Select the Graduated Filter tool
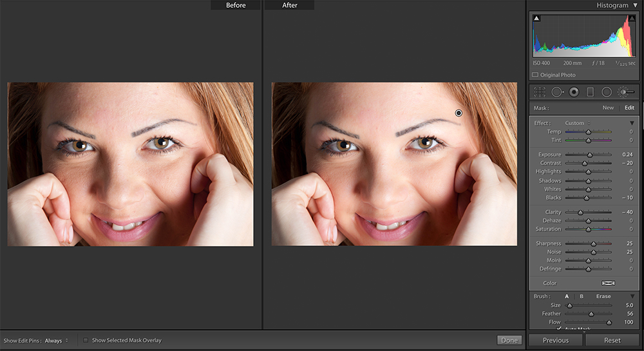The height and width of the screenshot is (351, 644). (590, 92)
